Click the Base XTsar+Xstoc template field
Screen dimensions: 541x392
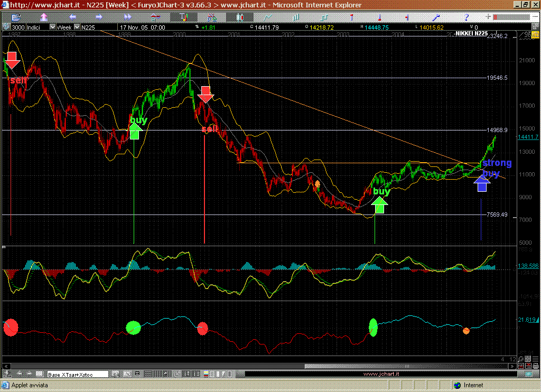coord(78,374)
